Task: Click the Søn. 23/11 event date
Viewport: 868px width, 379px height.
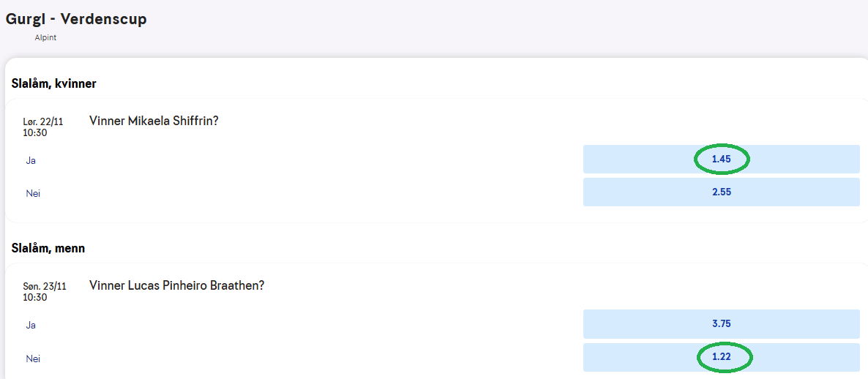Action: [x=44, y=287]
